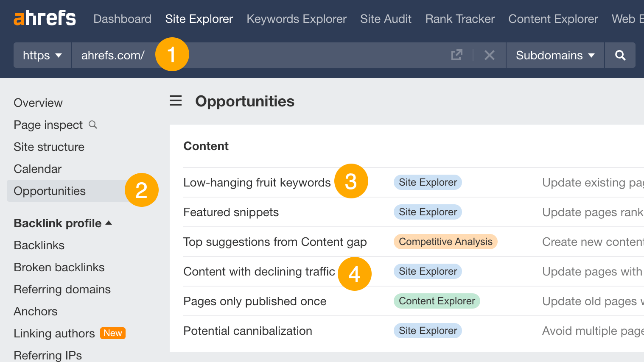The height and width of the screenshot is (362, 644).
Task: Open the https protocol dropdown
Action: tap(42, 55)
